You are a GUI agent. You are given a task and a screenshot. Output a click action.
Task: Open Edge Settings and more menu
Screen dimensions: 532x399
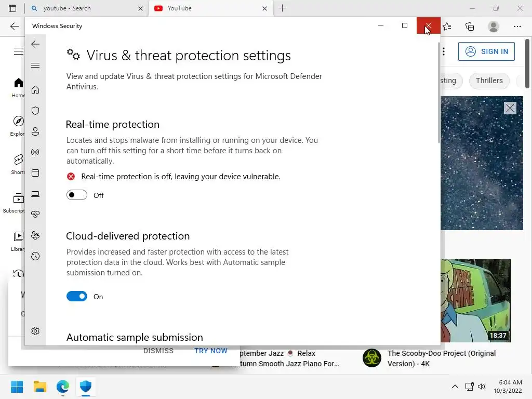tap(517, 26)
